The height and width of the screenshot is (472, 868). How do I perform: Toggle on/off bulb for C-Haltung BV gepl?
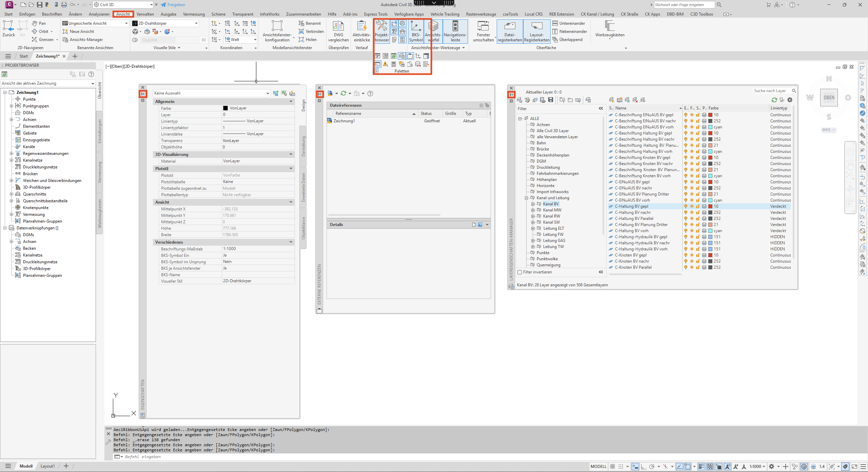tap(686, 206)
